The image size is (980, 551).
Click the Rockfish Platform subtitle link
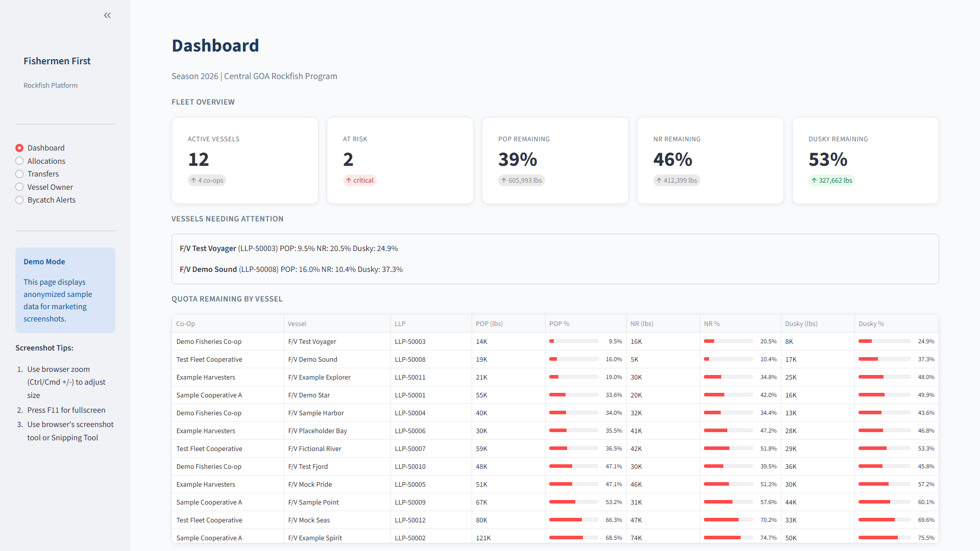[x=51, y=85]
